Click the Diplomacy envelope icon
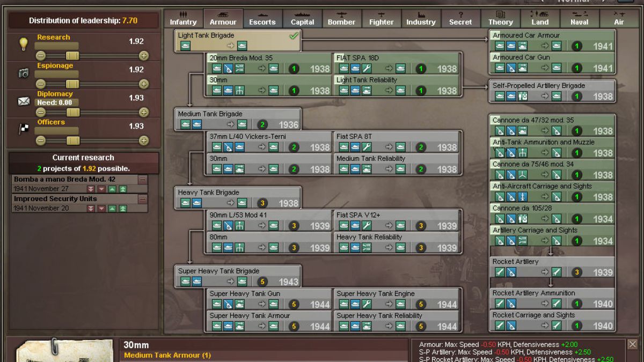This screenshot has width=644, height=362. pos(23,101)
